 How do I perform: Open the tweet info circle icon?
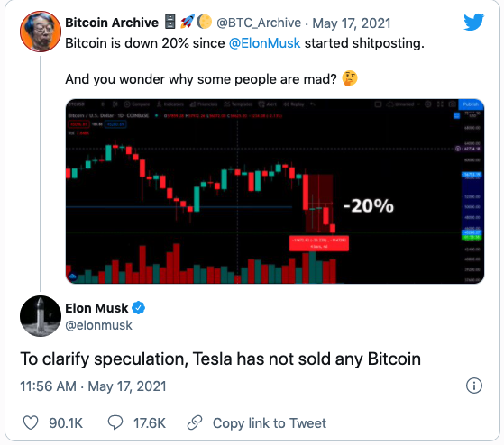[474, 386]
